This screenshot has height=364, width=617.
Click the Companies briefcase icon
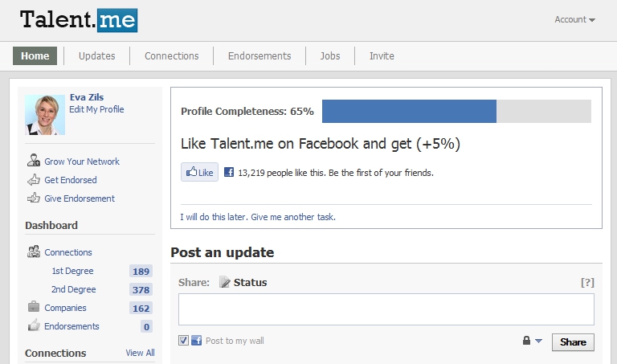point(34,308)
